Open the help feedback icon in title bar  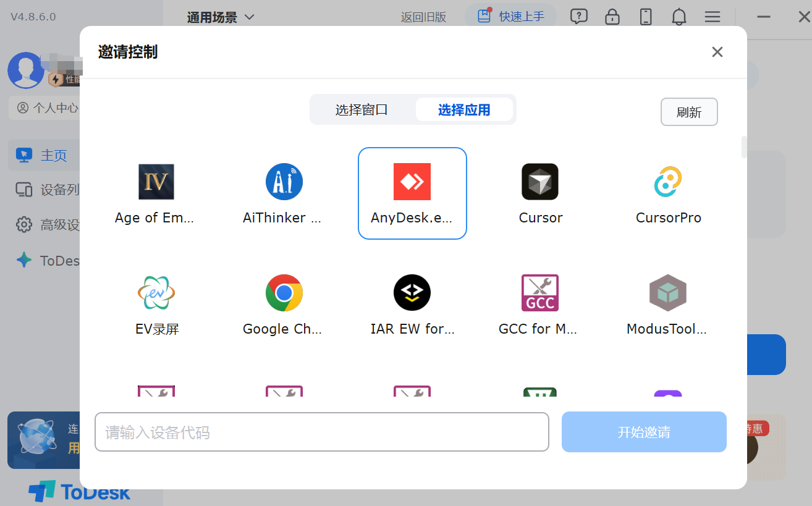pyautogui.click(x=578, y=17)
